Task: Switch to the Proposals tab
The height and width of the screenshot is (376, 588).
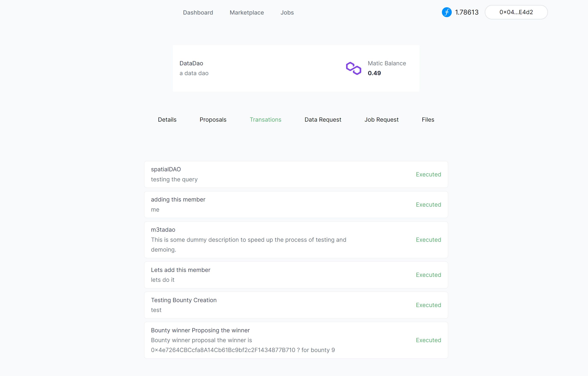Action: [213, 119]
